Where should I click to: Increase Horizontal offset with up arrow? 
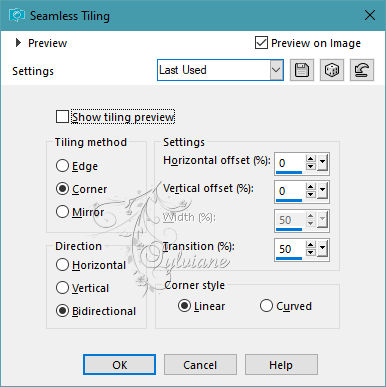(x=311, y=159)
